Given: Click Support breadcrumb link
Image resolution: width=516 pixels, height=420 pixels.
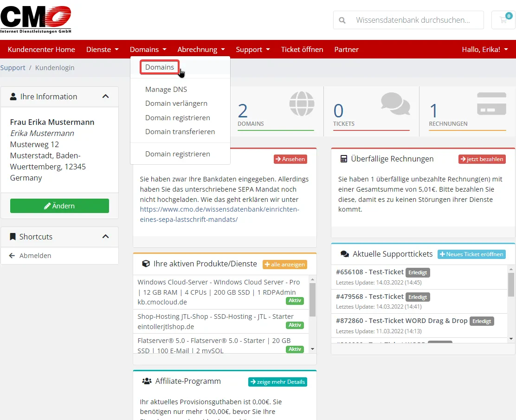Looking at the screenshot, I should pos(13,68).
